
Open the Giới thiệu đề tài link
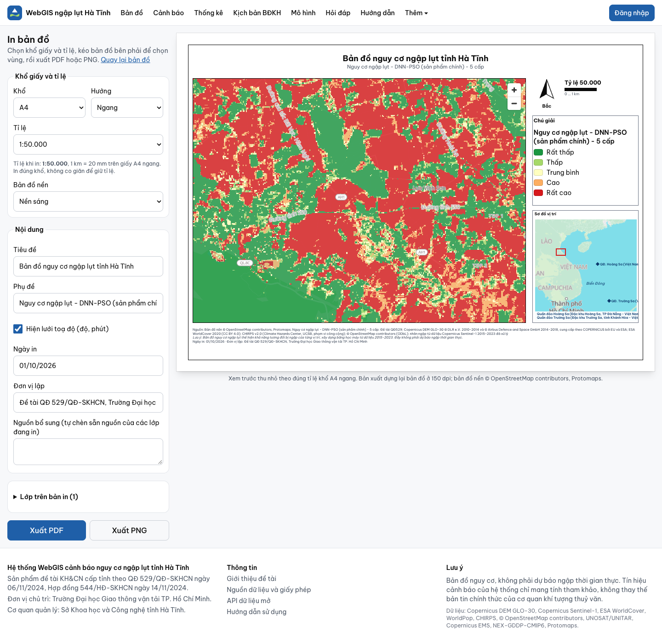coord(251,579)
